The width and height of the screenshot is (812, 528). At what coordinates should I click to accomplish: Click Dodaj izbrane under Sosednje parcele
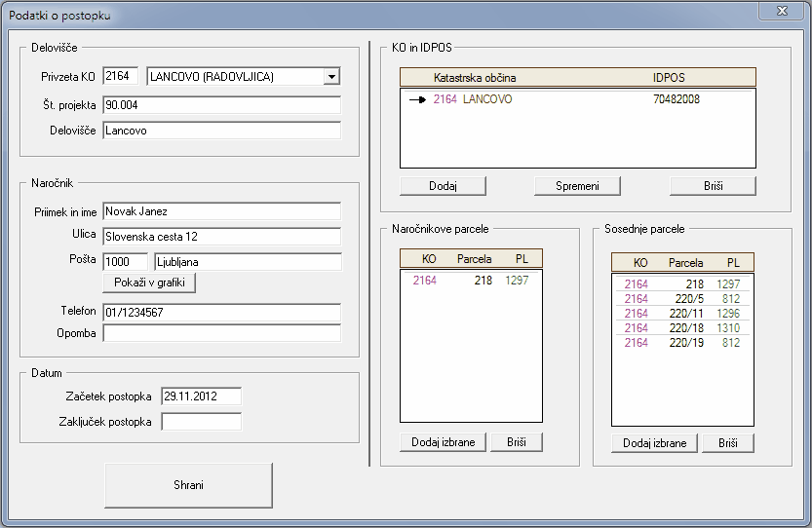(x=654, y=443)
